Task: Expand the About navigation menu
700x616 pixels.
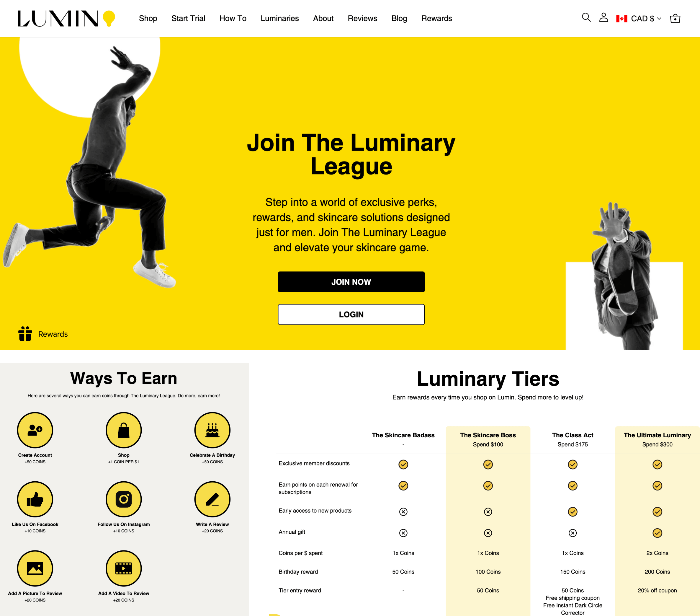Action: point(324,18)
